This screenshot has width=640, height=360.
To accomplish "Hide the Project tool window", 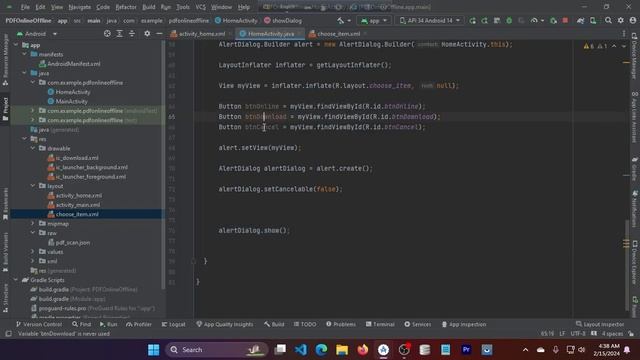I will pyautogui.click(x=159, y=34).
